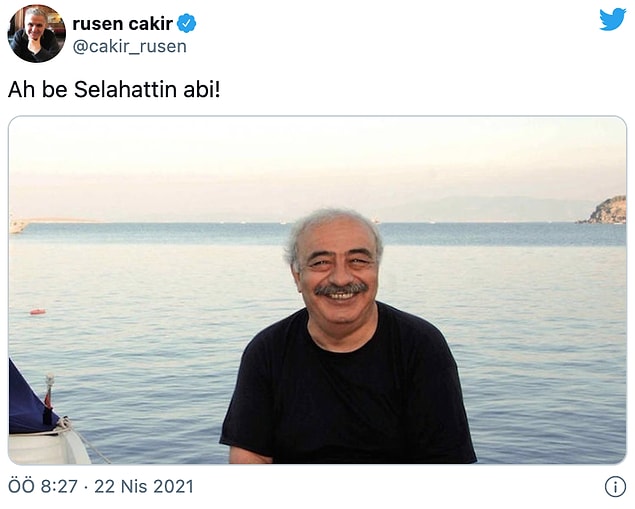The image size is (635, 509).
Task: Click the blue verified badge
Action: [187, 23]
